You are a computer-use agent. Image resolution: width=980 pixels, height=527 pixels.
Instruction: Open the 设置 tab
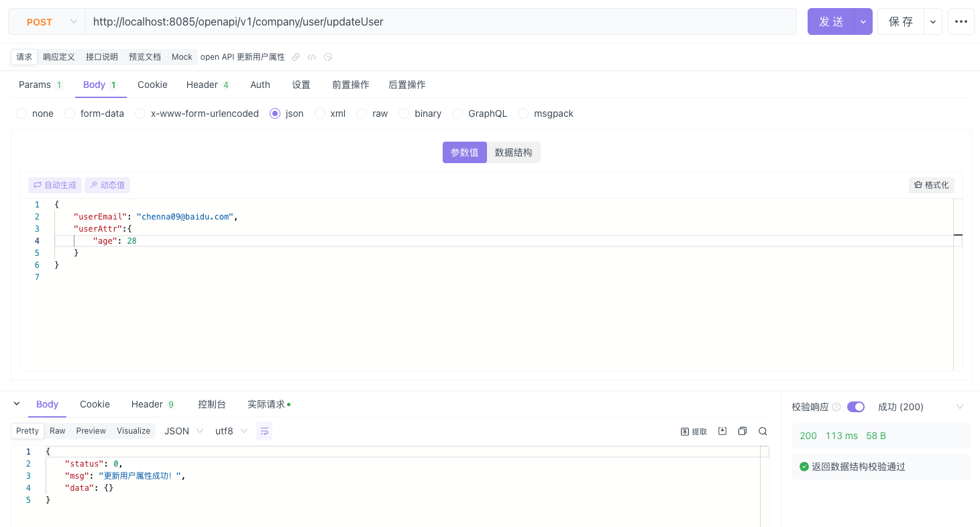pyautogui.click(x=301, y=85)
